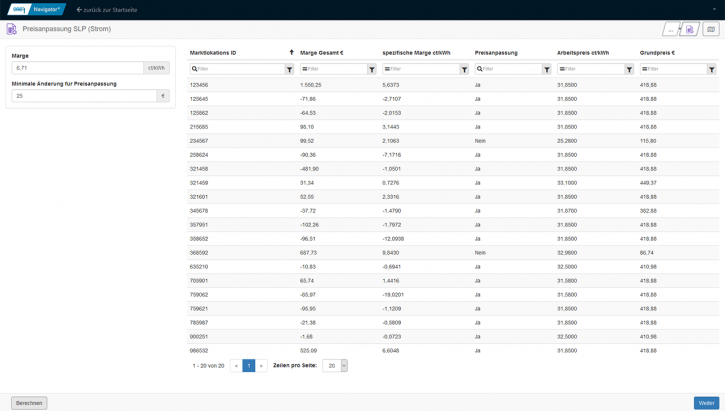Click Arbeitspreis value 33,1000

pyautogui.click(x=567, y=183)
